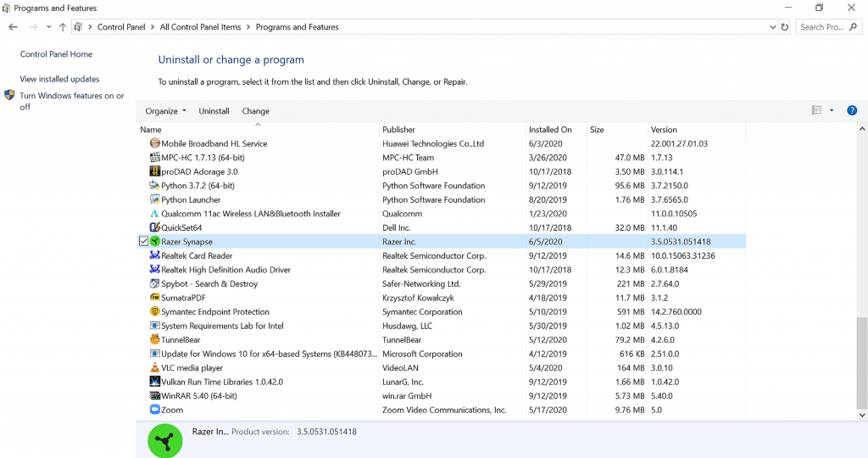Viewport: 868px width, 458px height.
Task: Click the Realtek Card Reader icon
Action: (155, 255)
